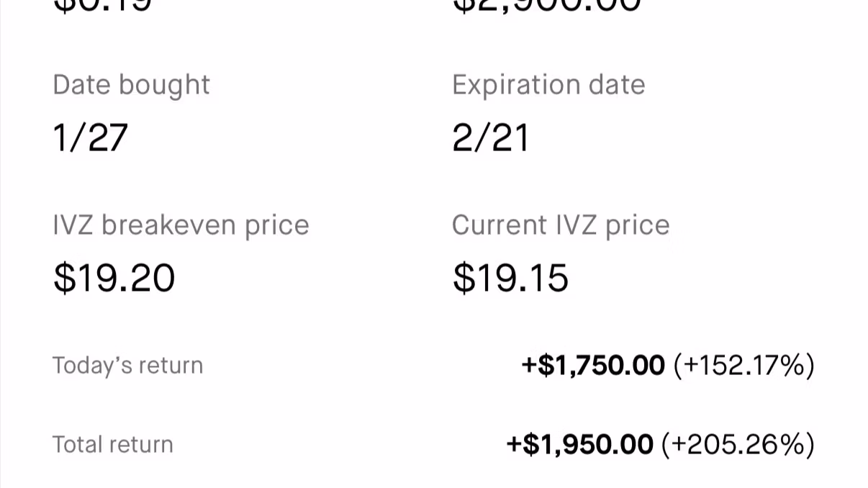Select the 1/27 date bought value
The width and height of the screenshot is (868, 488).
tap(91, 137)
